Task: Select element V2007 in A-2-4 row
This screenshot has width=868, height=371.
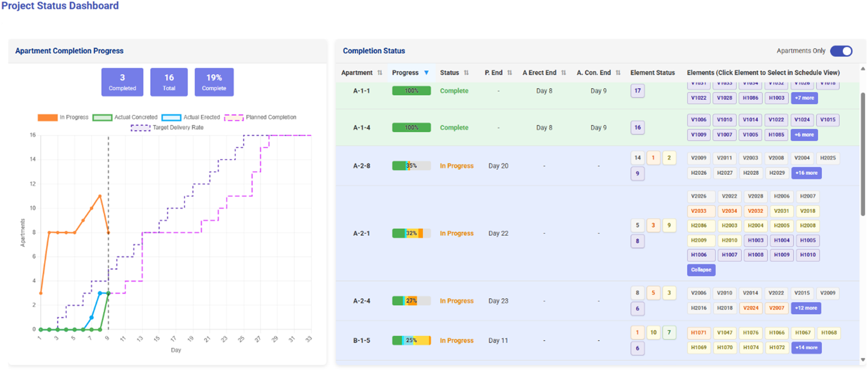Action: click(776, 308)
